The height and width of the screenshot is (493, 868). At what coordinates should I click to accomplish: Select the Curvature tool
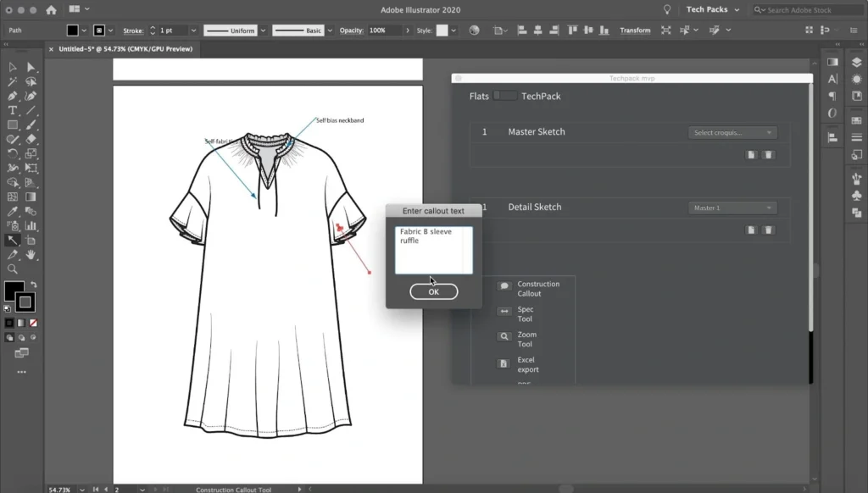tap(31, 97)
